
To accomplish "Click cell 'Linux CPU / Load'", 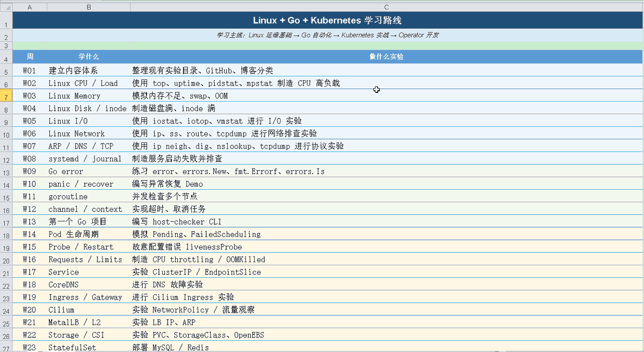I will (89, 83).
